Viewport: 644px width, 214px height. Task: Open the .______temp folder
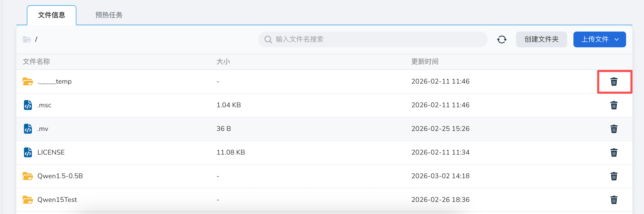click(55, 81)
